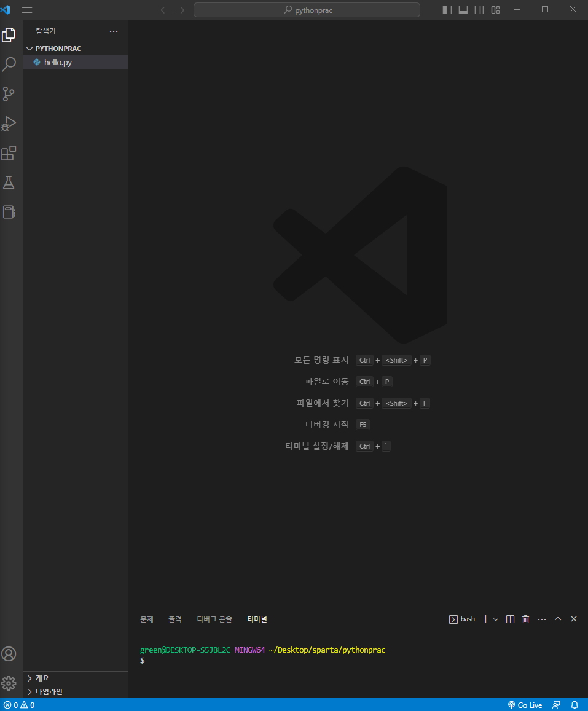Viewport: 588px width, 711px height.
Task: Click the pythonprac command center search box
Action: (x=307, y=10)
